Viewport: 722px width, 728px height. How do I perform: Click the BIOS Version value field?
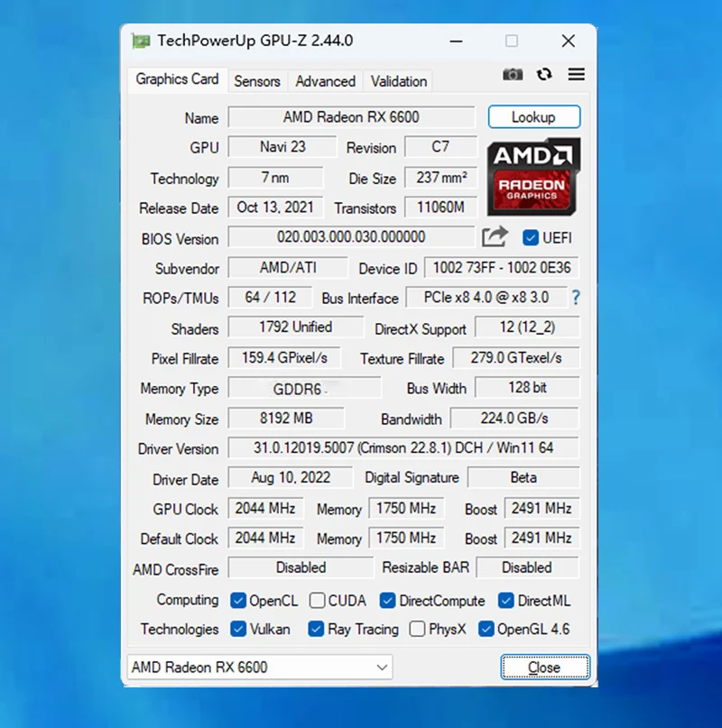tap(351, 236)
